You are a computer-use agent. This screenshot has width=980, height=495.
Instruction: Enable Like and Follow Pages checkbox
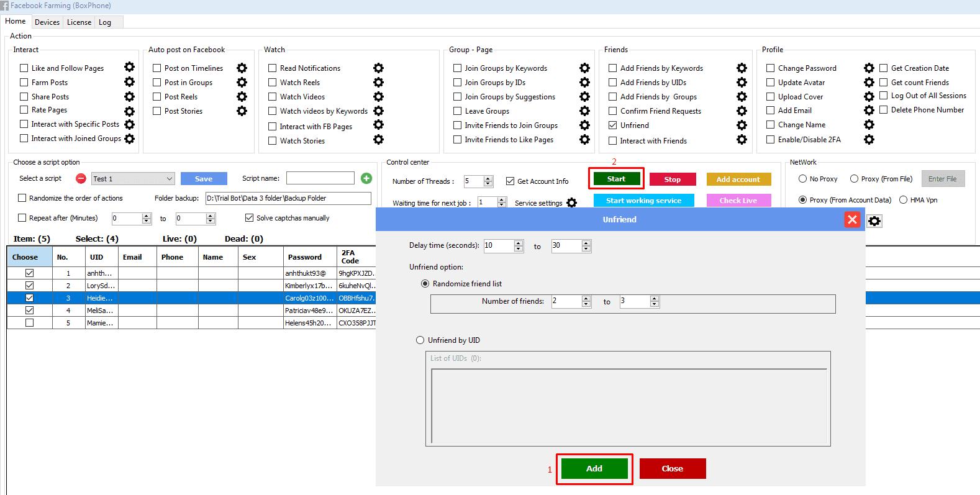pyautogui.click(x=24, y=68)
